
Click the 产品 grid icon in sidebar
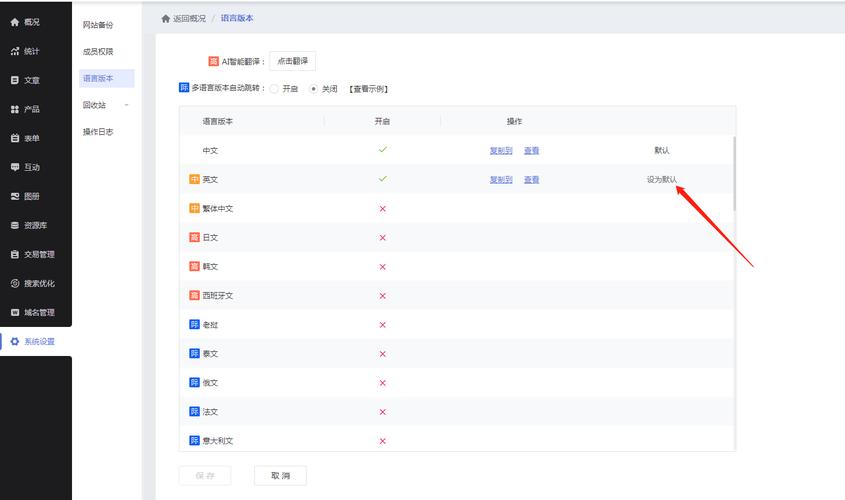(14, 109)
